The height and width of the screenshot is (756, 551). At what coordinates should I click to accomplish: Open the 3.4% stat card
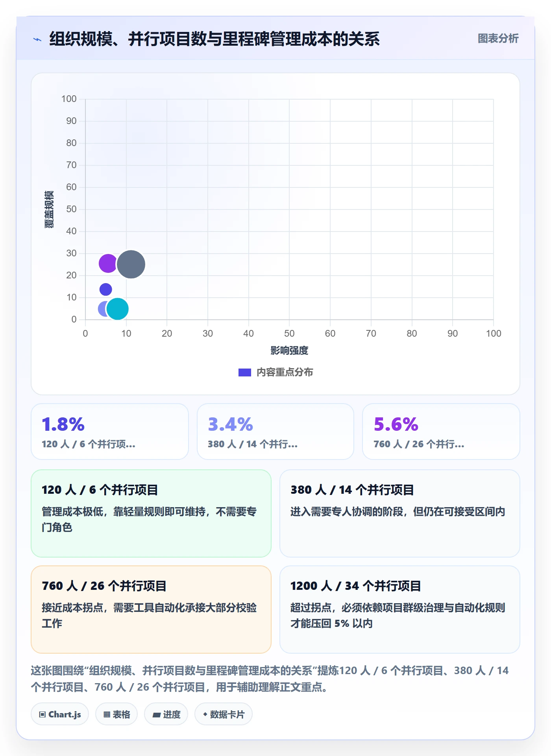click(275, 432)
